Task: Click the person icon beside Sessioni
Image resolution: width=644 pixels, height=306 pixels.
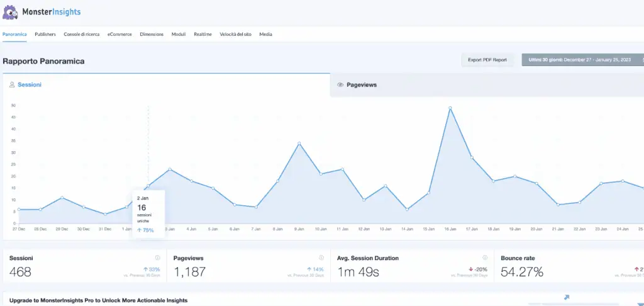Action: [x=12, y=84]
